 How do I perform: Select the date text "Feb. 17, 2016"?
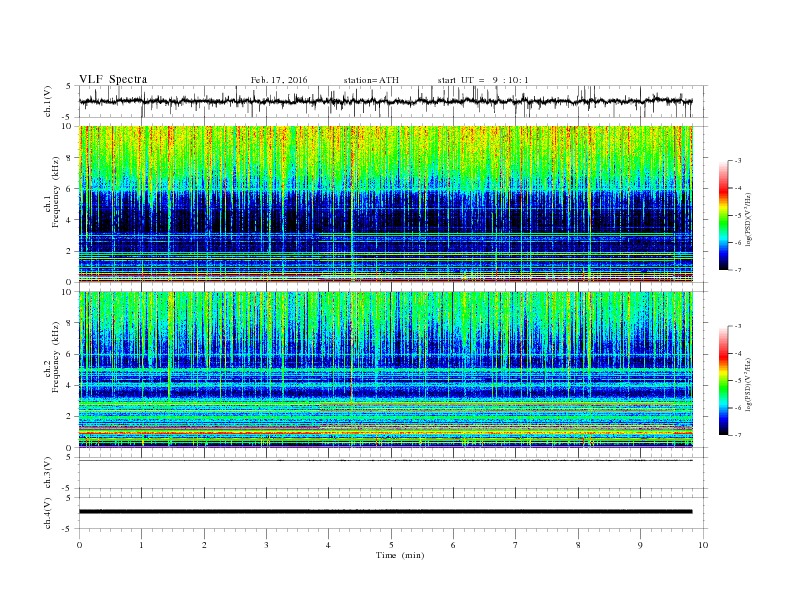click(279, 80)
